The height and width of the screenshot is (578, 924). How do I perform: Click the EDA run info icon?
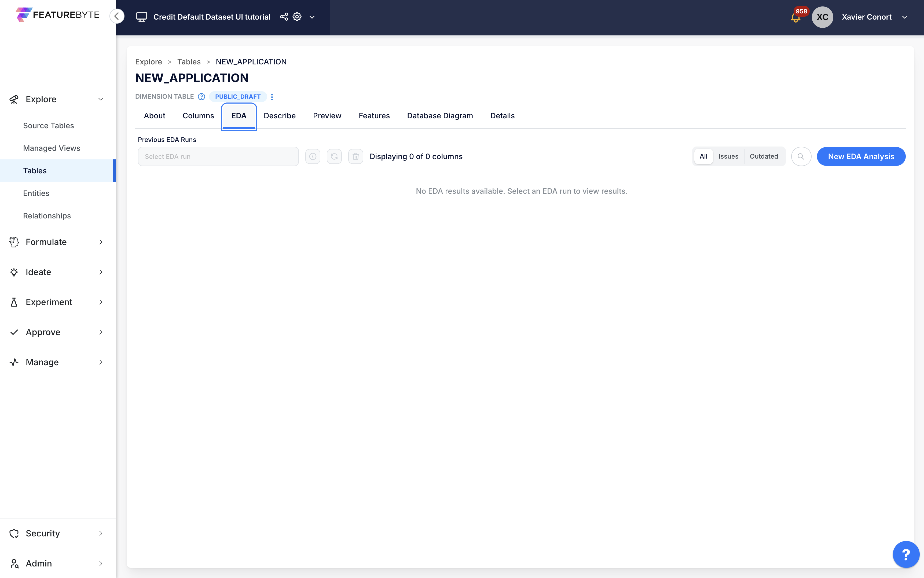(x=313, y=156)
